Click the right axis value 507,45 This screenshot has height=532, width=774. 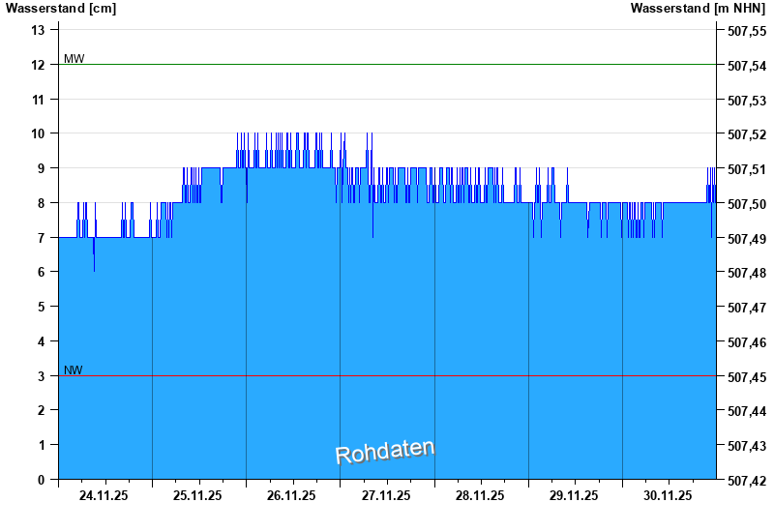coord(747,377)
